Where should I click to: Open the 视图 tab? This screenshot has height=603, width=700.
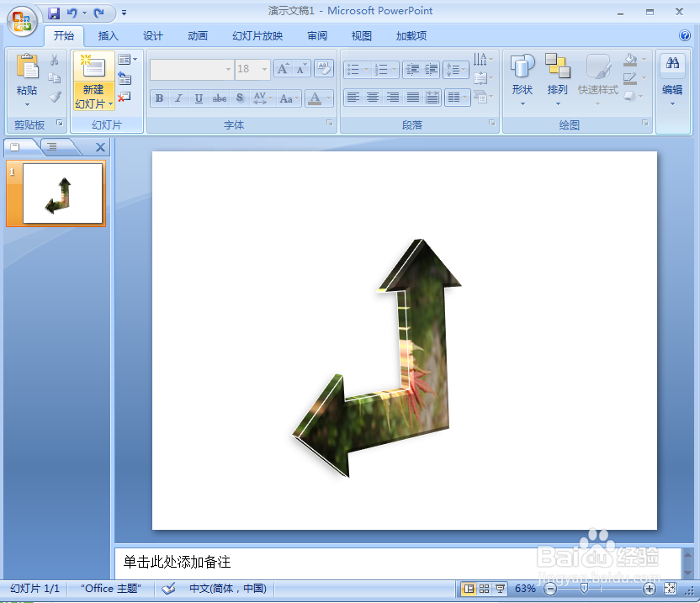click(361, 35)
